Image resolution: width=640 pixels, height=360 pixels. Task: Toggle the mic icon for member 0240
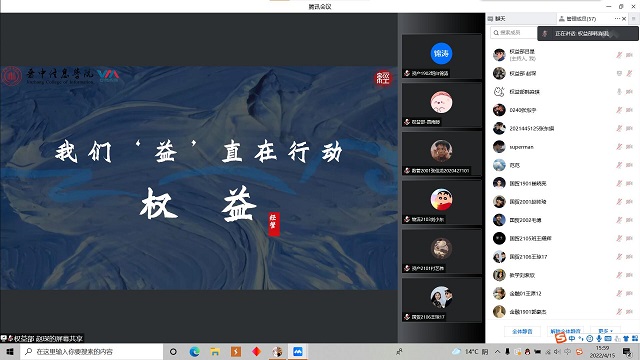(619, 110)
